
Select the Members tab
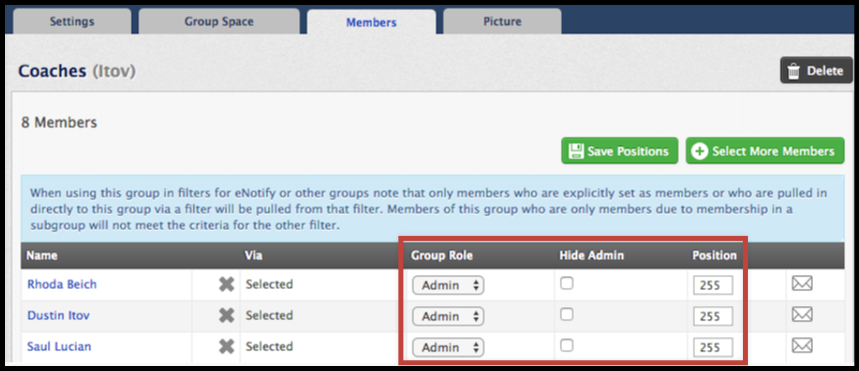tap(371, 22)
